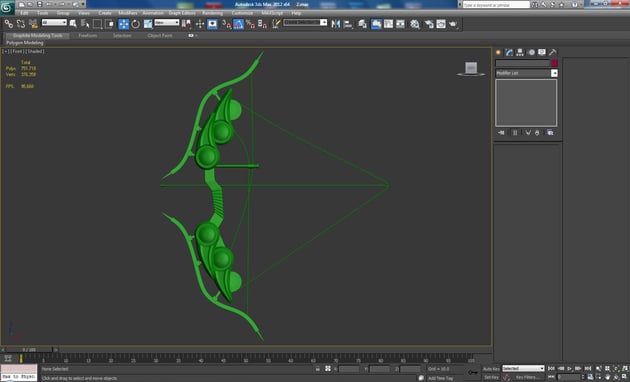Open the Select by Name dialog
The image size is (630, 382).
85,24
